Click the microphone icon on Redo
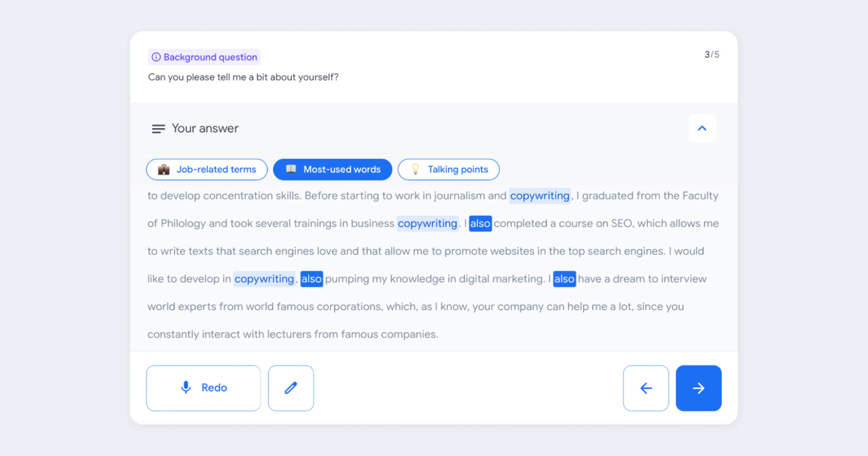Image resolution: width=868 pixels, height=456 pixels. (186, 387)
